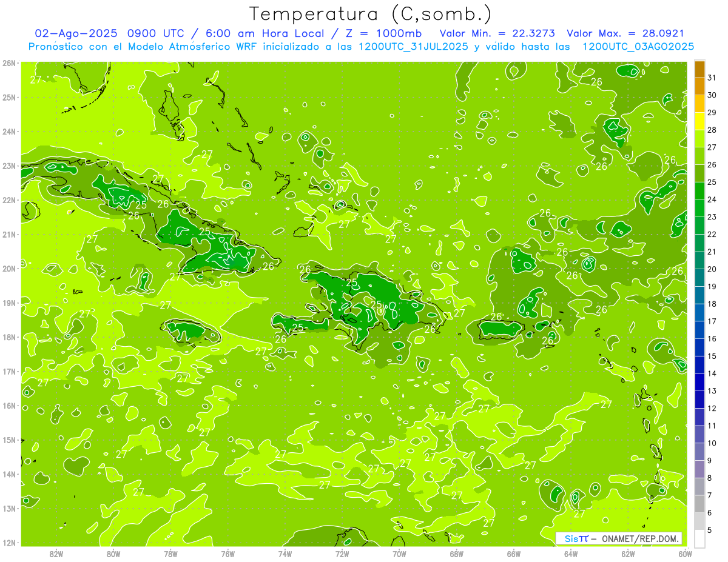The image size is (728, 562).
Task: Click the '70W' longitude axis label
Action: click(399, 554)
